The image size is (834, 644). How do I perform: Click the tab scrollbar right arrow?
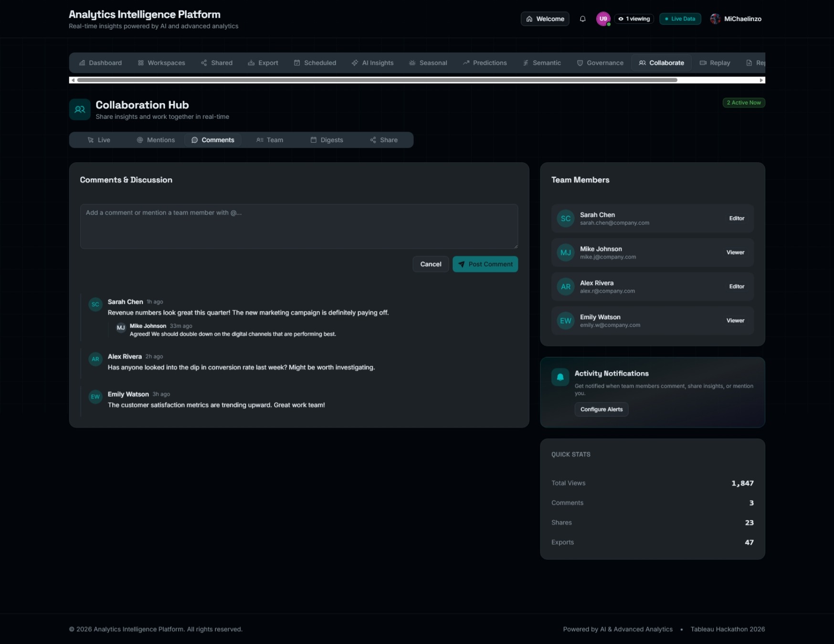click(x=761, y=80)
